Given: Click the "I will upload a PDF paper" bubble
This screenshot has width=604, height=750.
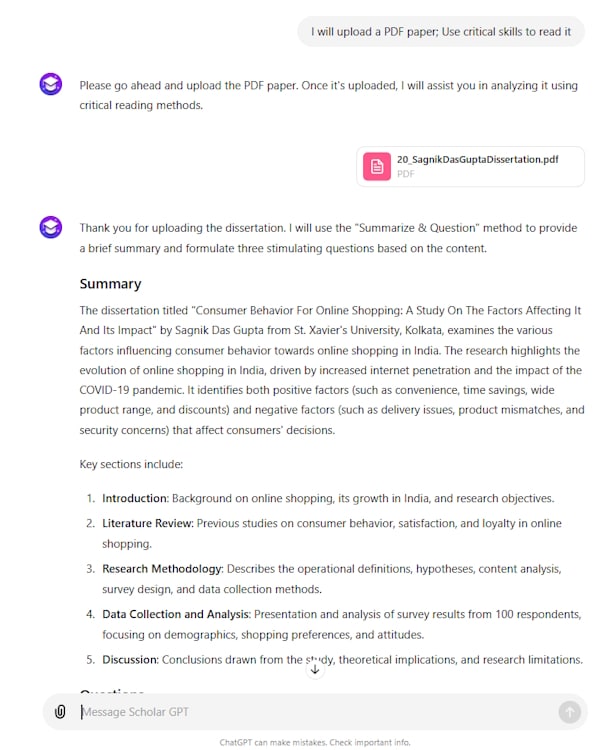Looking at the screenshot, I should coord(440,31).
